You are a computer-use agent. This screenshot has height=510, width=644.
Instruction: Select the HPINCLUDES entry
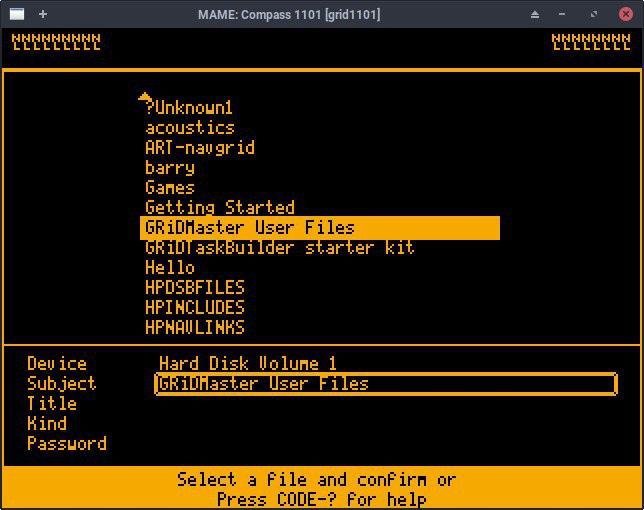(x=195, y=308)
